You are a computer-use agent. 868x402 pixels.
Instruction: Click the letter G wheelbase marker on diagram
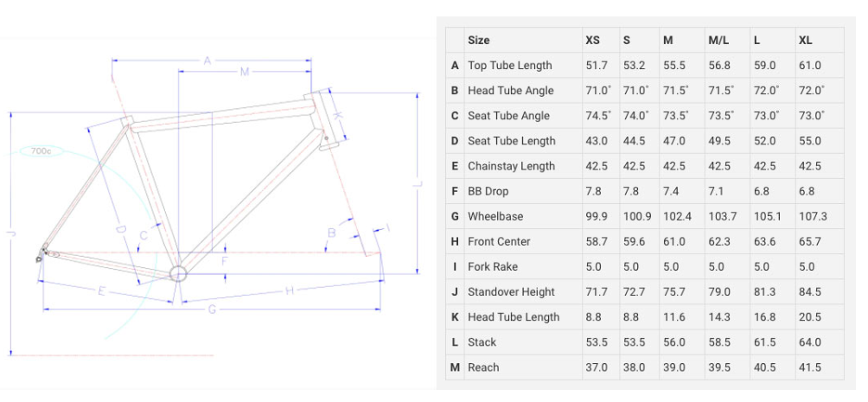[x=212, y=309]
